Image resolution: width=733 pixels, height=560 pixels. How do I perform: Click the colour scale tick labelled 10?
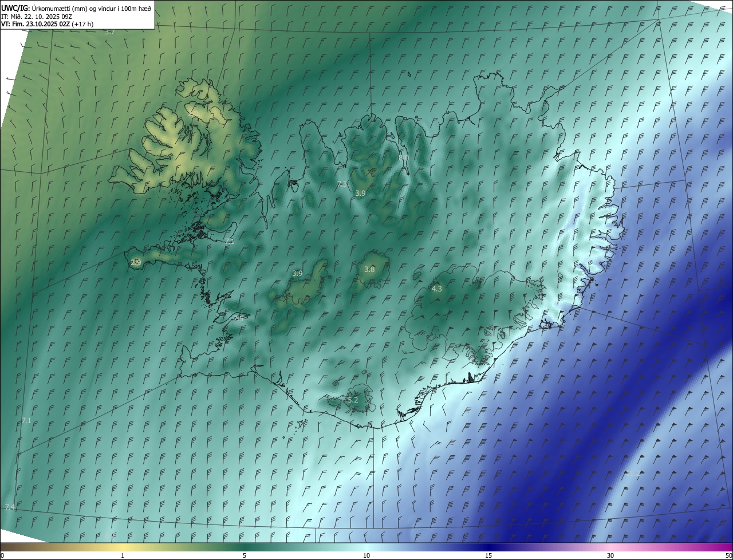coord(366,555)
